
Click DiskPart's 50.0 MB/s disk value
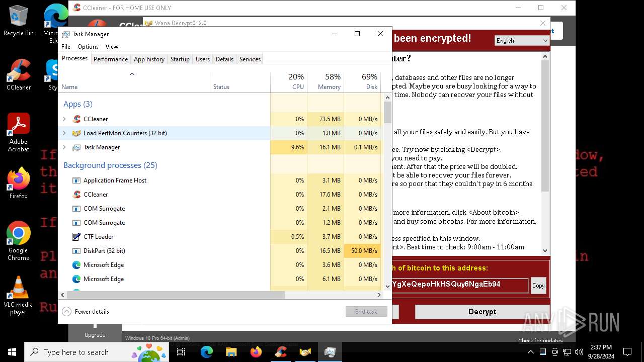(362, 251)
